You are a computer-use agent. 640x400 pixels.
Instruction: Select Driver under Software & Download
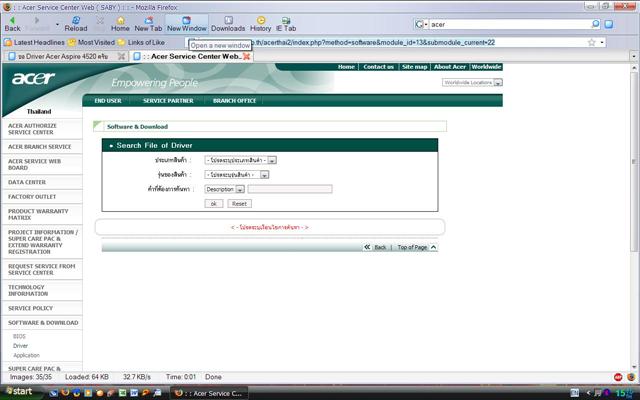coord(20,346)
